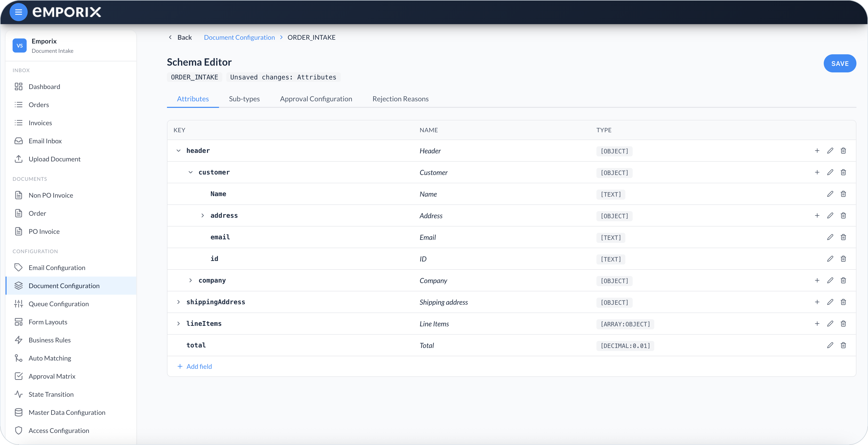Add child field to lineItems row
The image size is (868, 445).
point(817,323)
